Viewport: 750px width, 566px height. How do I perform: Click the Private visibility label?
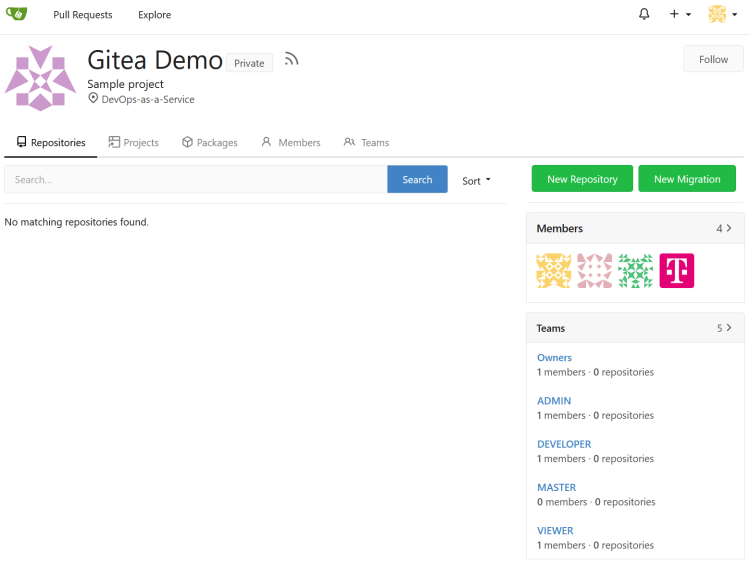(249, 63)
